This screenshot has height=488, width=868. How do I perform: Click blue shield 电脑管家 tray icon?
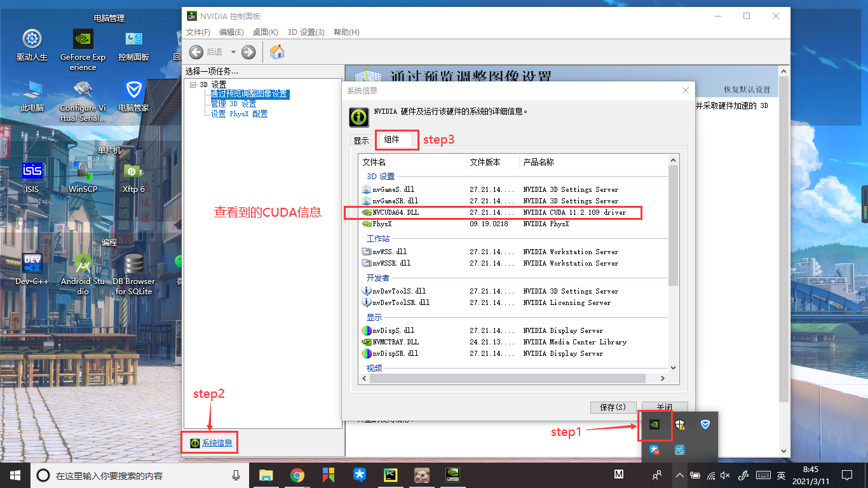(x=705, y=424)
